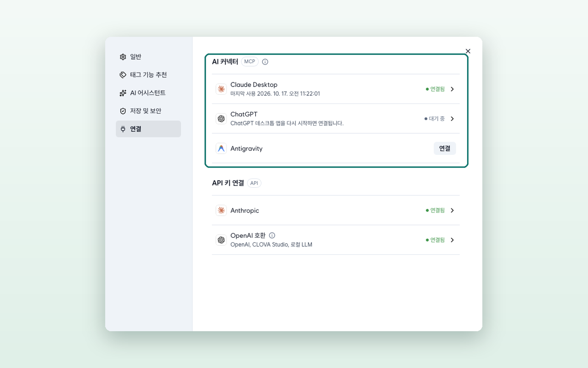Click the MCP badge
Viewport: 588px width, 368px height.
(250, 62)
